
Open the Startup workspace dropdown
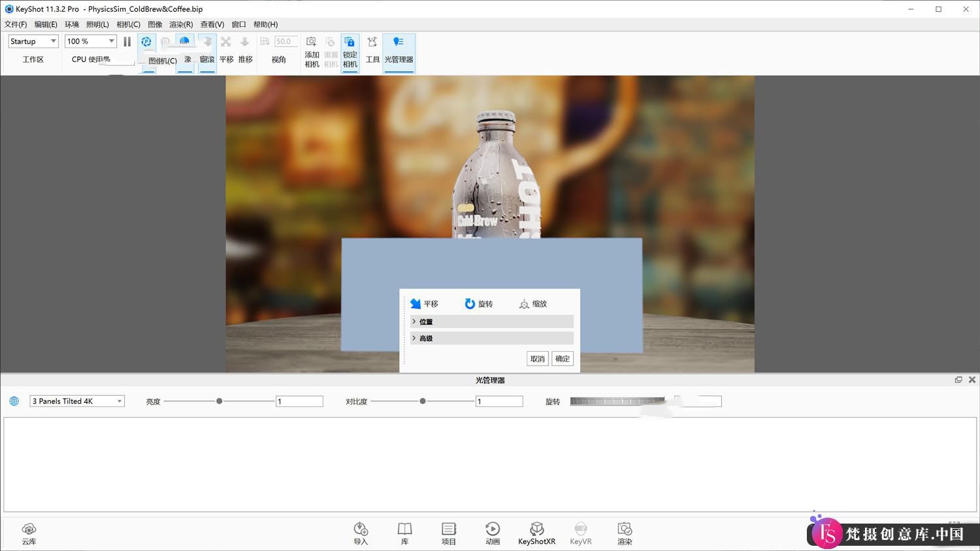click(x=33, y=41)
